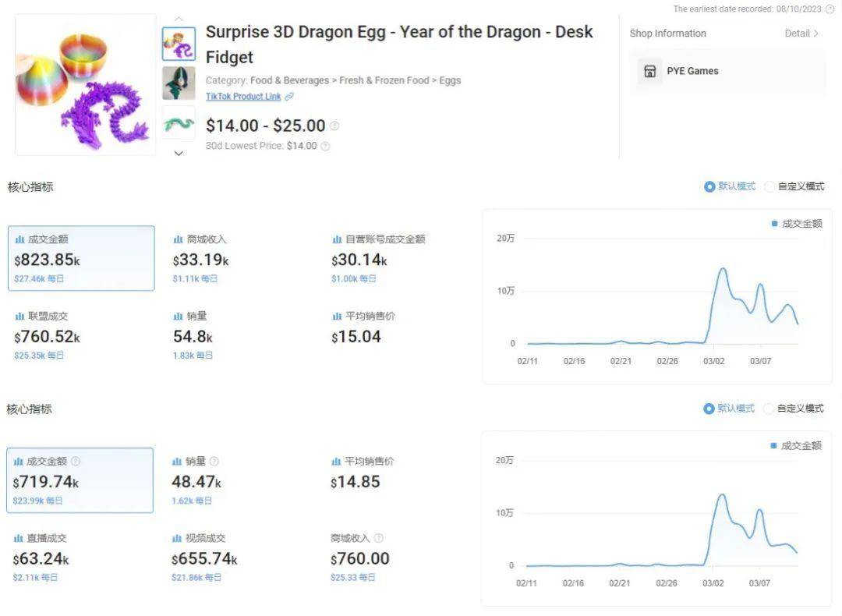842x616 pixels.
Task: Select 自定义模式 radio in the upper metrics section
Action: (769, 186)
